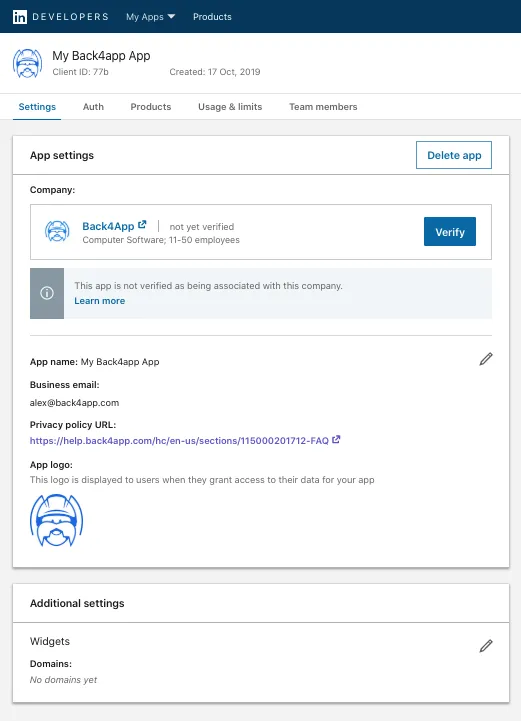
Task: Click the info icon in verification notice
Action: [x=47, y=293]
